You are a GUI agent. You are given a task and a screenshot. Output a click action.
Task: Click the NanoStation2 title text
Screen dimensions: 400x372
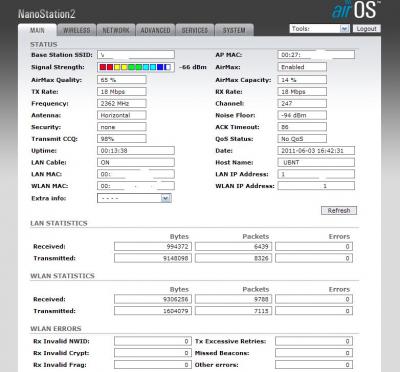47,14
